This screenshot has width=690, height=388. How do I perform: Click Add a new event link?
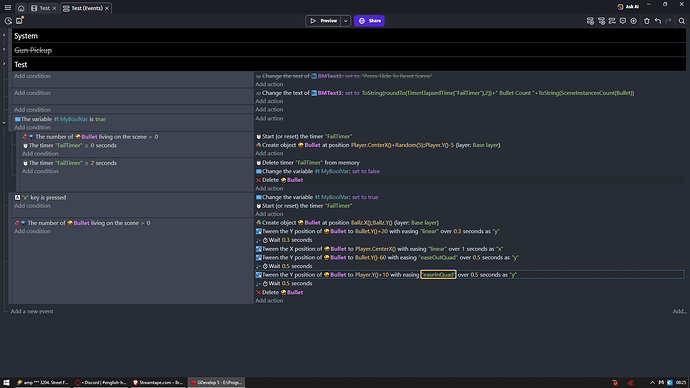[32, 311]
